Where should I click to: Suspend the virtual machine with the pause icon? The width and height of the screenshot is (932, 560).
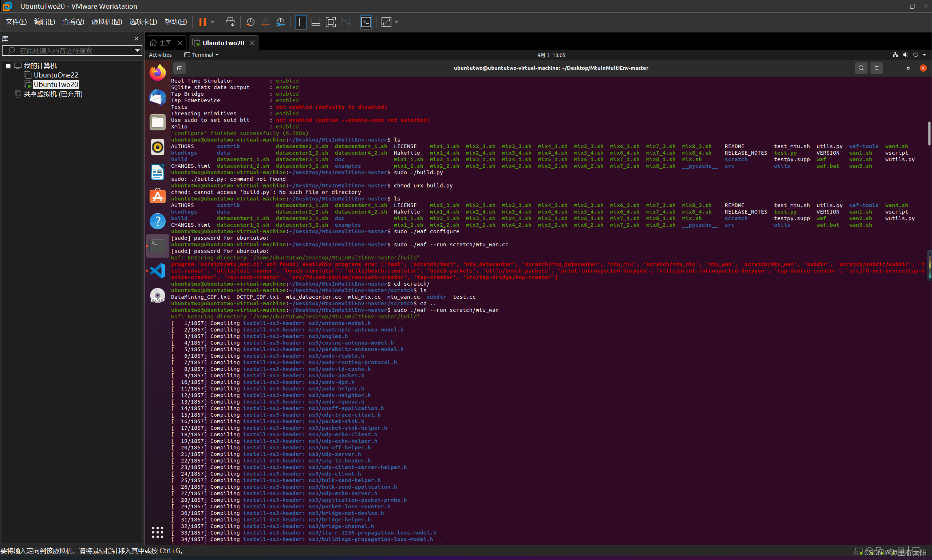point(202,22)
